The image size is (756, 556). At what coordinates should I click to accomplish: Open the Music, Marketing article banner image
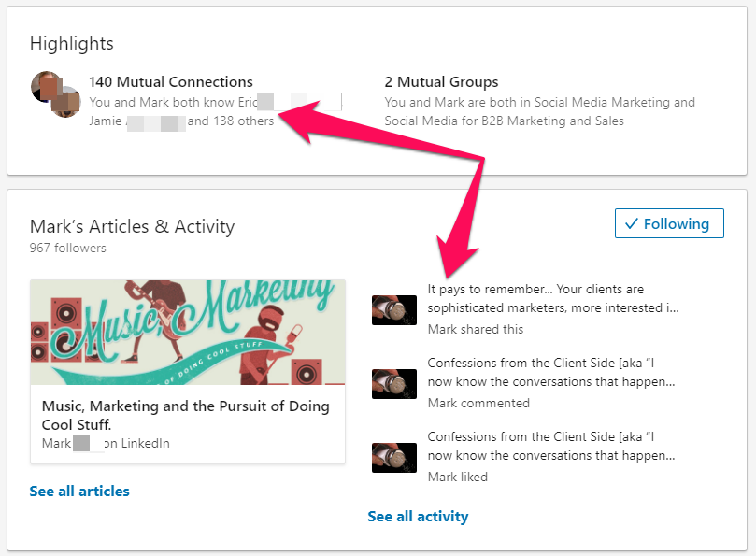(188, 333)
